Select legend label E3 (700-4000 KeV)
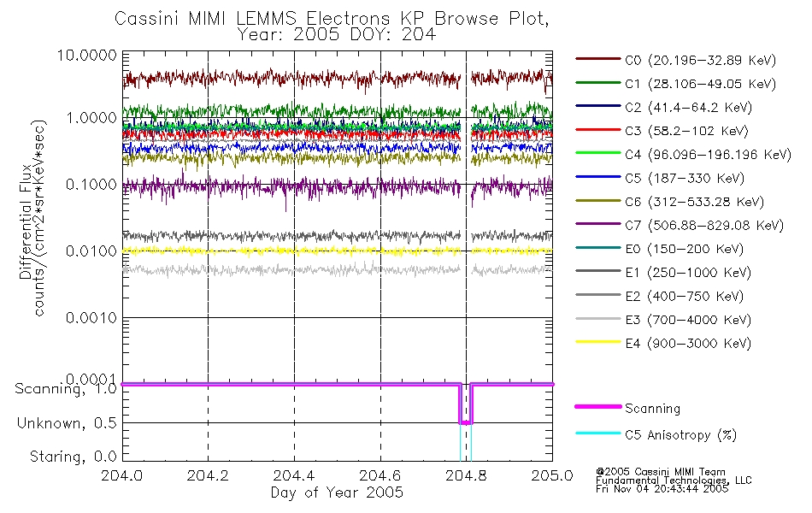The width and height of the screenshot is (812, 513). [688, 320]
